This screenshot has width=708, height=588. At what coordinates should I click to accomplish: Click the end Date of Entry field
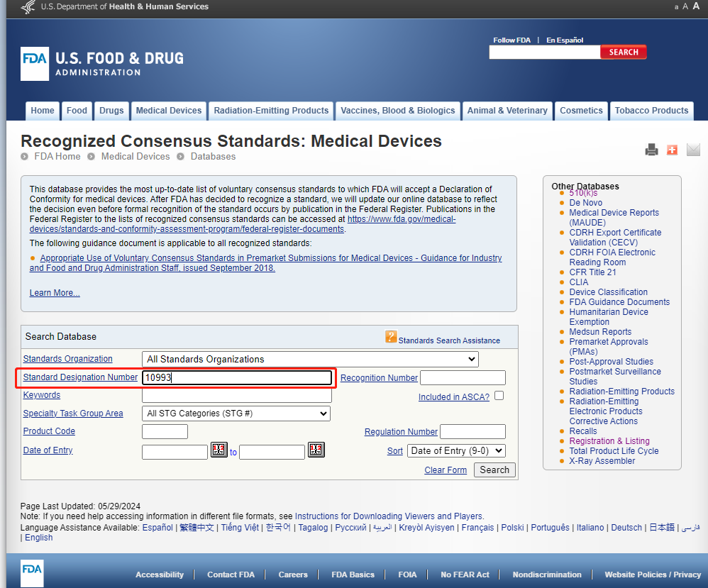pyautogui.click(x=272, y=452)
